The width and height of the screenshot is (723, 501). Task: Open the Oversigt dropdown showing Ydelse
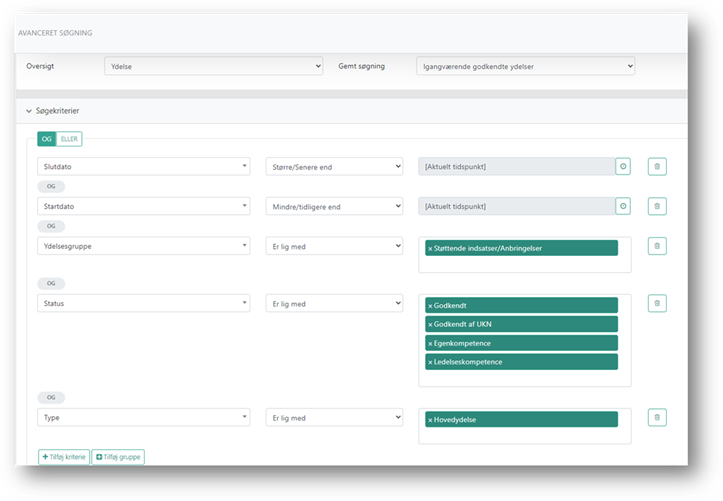[213, 66]
